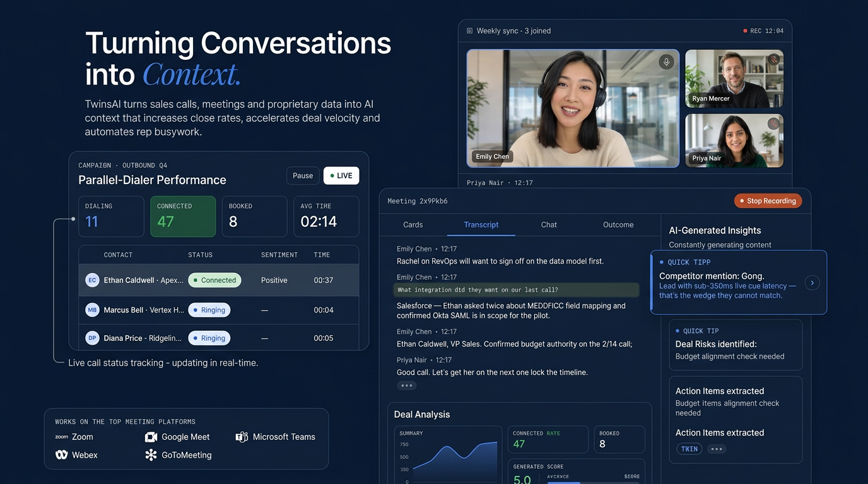Click the Booked 8 card in Deal Analysis

619,439
